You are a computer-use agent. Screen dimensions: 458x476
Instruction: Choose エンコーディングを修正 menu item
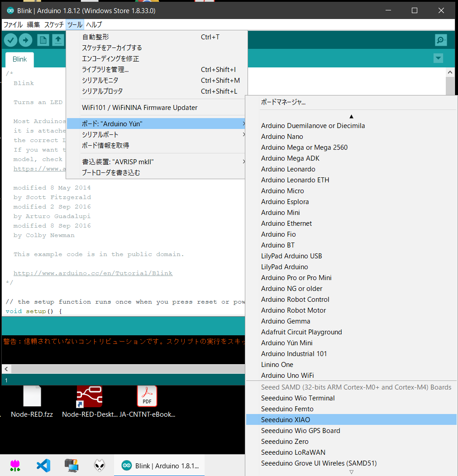[x=156, y=59]
